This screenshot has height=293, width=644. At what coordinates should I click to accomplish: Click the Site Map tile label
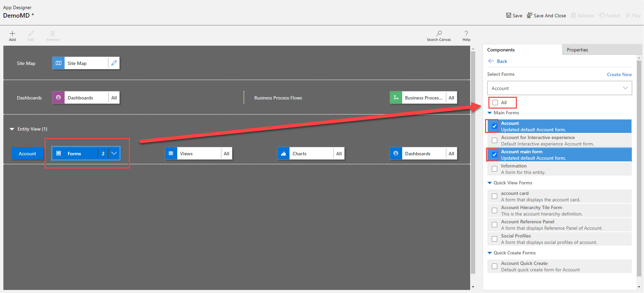click(x=77, y=63)
